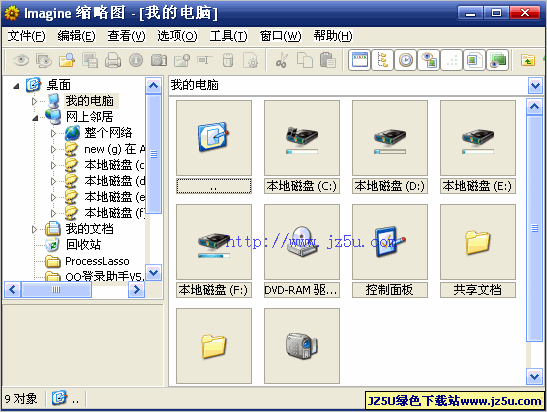Open the 工具(T) menu
This screenshot has height=412, width=547.
pos(228,36)
